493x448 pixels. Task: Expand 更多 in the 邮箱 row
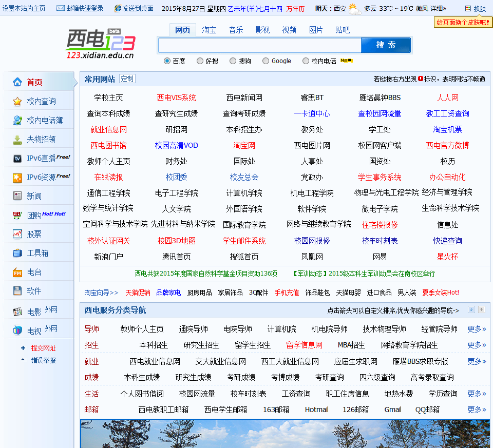pos(477,410)
